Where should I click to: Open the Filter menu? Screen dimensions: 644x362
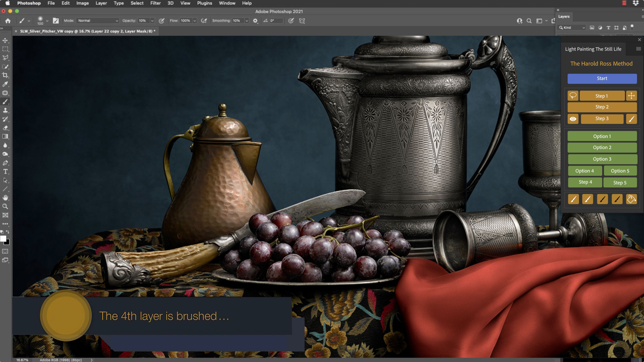click(x=155, y=3)
